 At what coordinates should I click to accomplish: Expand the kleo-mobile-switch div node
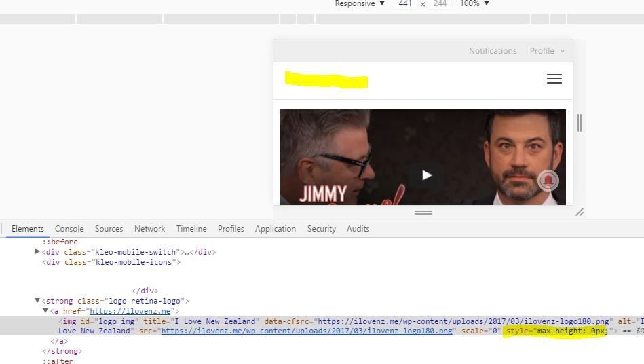pos(37,252)
